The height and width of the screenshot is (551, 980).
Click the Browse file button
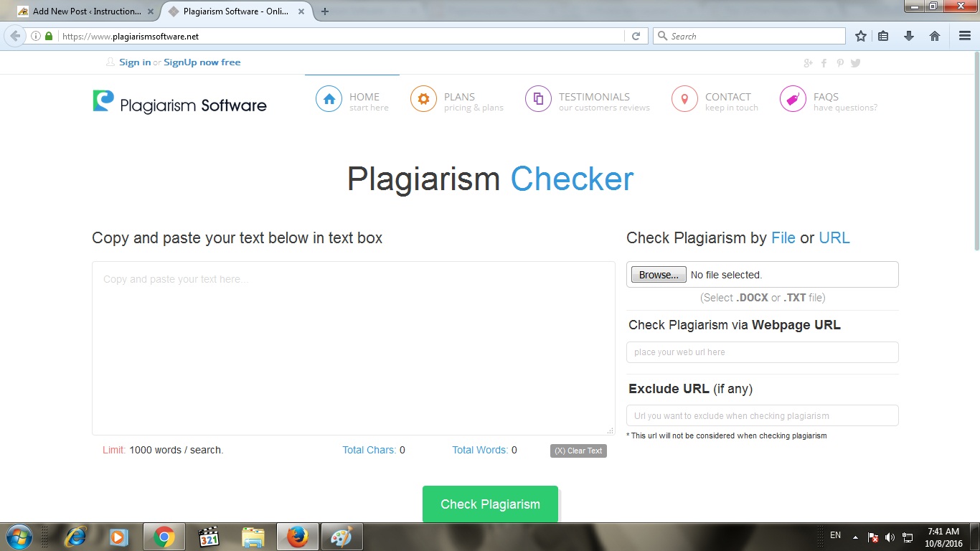coord(659,275)
